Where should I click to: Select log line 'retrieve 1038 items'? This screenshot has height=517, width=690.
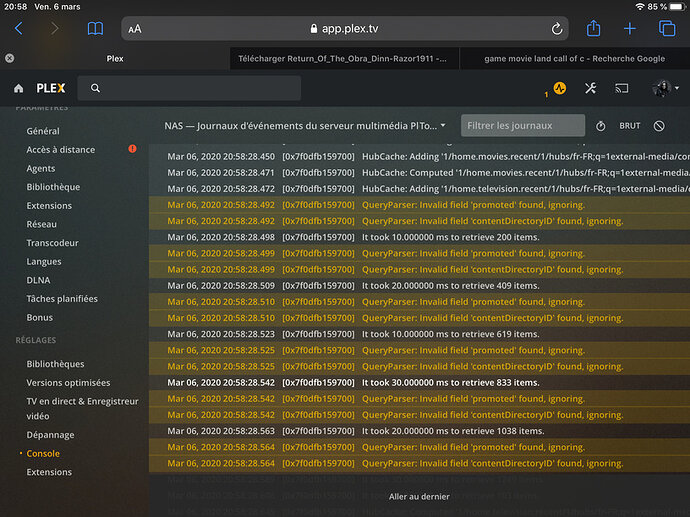[419, 431]
